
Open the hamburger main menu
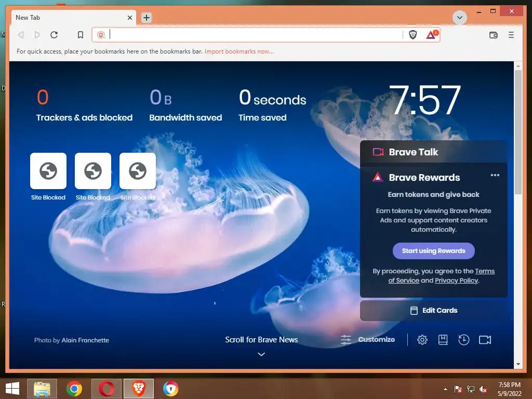511,35
